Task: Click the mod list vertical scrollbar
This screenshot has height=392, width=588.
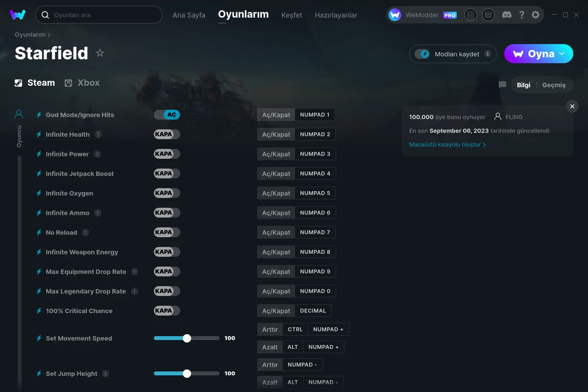Action: point(20,272)
